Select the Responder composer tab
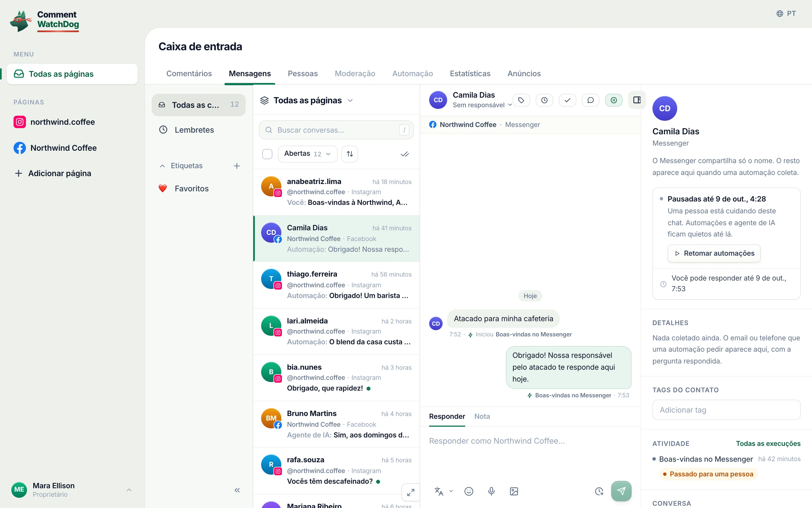This screenshot has height=508, width=812. [x=447, y=416]
